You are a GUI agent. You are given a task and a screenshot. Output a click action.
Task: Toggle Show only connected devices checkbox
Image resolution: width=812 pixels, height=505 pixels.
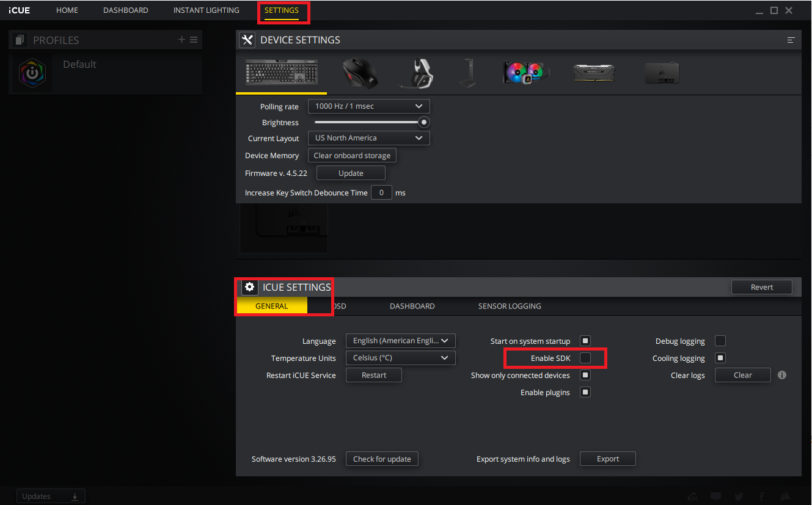coord(585,375)
